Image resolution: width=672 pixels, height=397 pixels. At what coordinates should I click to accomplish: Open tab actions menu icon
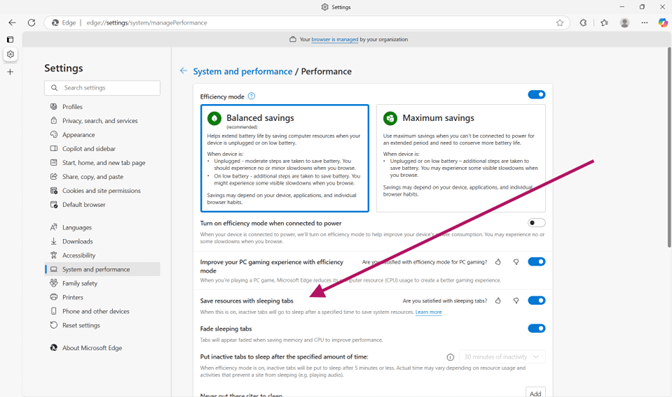[10, 39]
